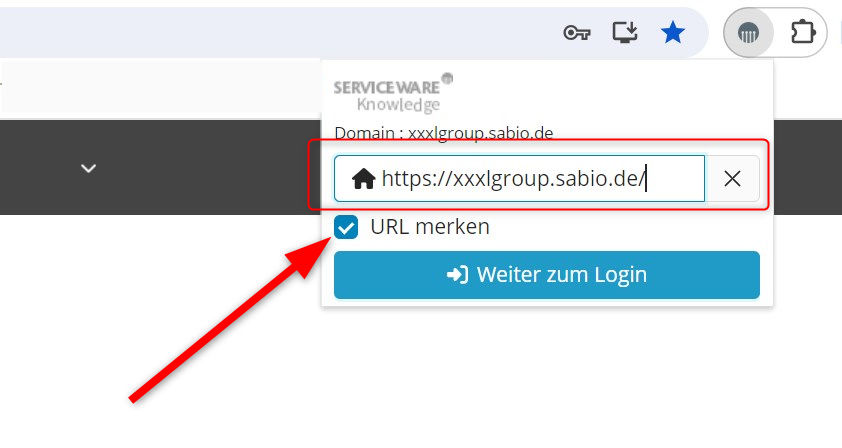Click the login arrow icon on the blue button

[x=458, y=275]
